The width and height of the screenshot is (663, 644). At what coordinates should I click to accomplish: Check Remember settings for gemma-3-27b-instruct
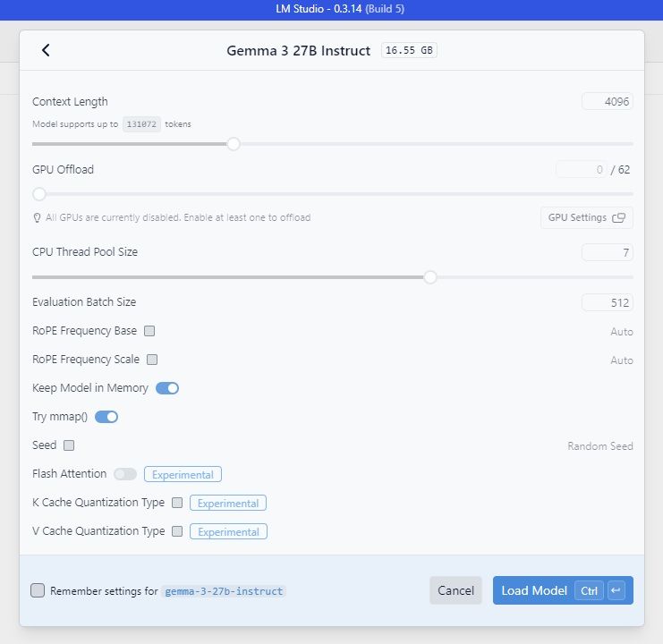[38, 590]
